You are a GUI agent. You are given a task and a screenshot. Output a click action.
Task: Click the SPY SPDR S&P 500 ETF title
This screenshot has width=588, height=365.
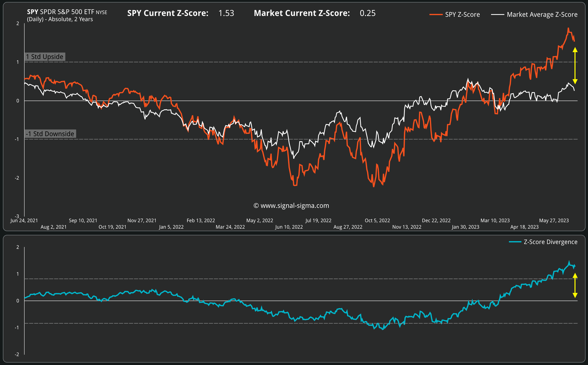67,12
